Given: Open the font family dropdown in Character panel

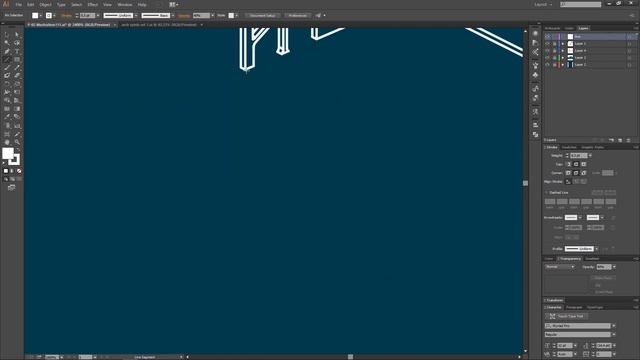Looking at the screenshot, I should 613,326.
